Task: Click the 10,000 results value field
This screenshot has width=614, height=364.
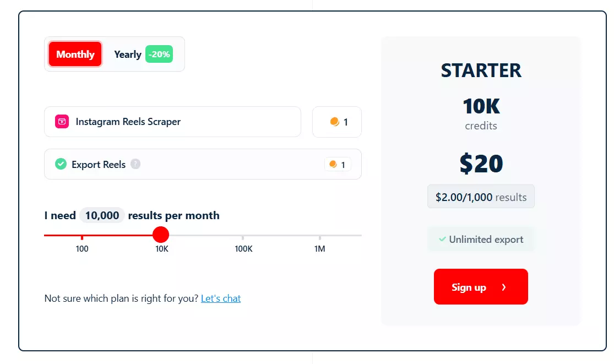Action: click(101, 215)
